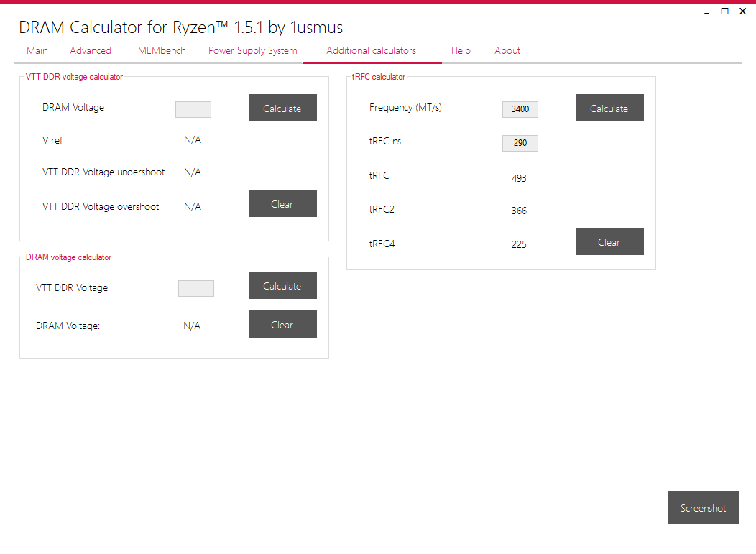Click the VTT DDR voltage calculator group title
The image size is (756, 554).
tap(74, 77)
